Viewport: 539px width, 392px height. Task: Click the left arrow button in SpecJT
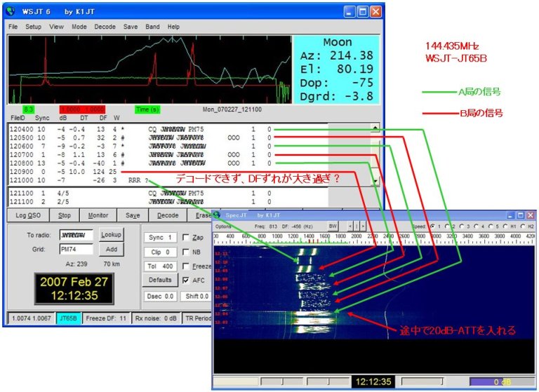(x=350, y=226)
